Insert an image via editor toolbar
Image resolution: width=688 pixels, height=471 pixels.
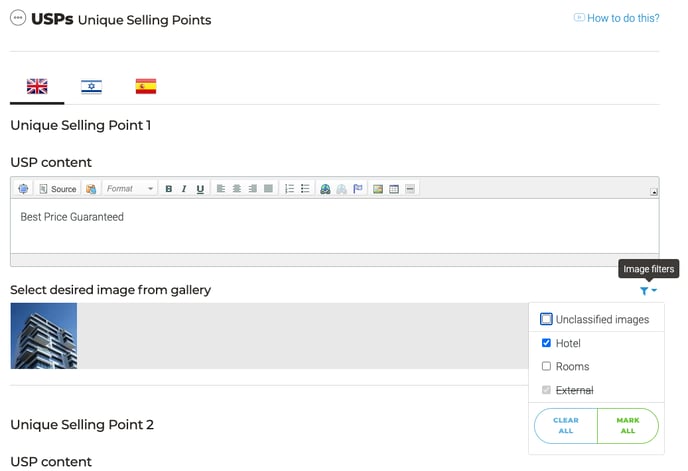coord(378,189)
